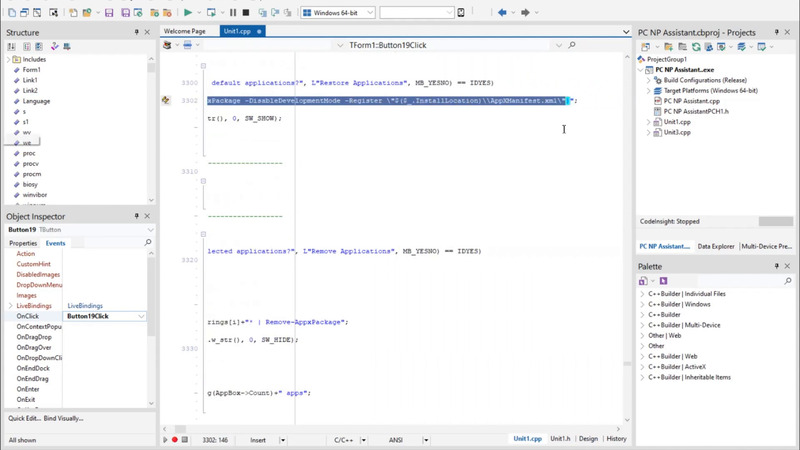800x450 pixels.
Task: Click the search magnifier in the editor header
Action: tap(572, 45)
